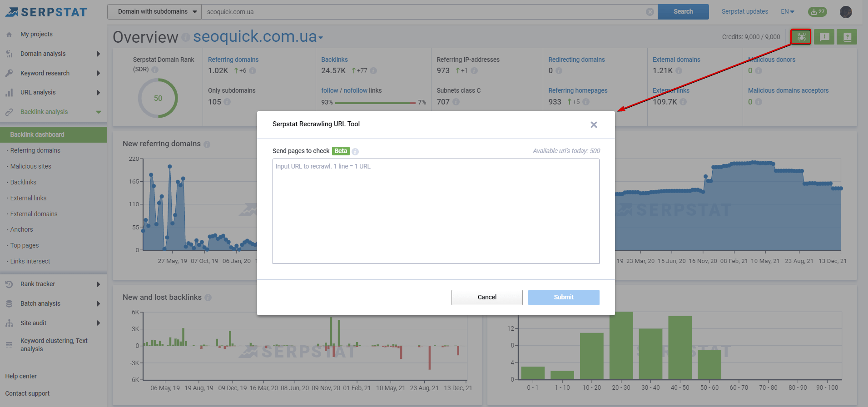The width and height of the screenshot is (868, 407).
Task: Click the Backlink analysis chain icon
Action: [9, 112]
